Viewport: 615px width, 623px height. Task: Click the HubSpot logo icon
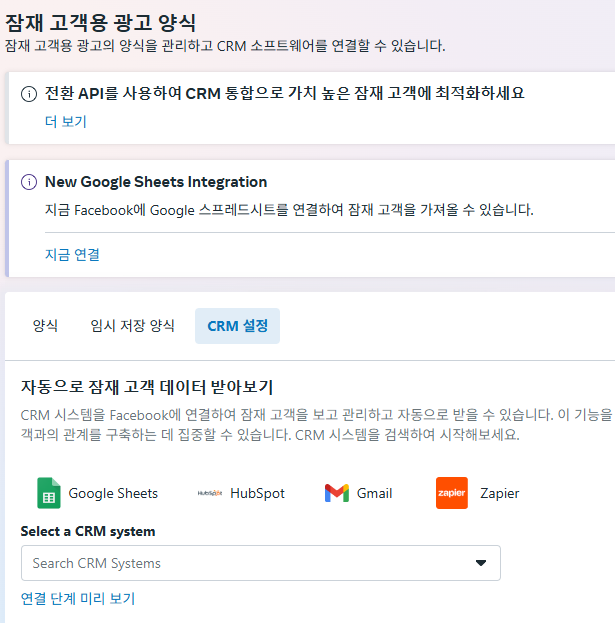[x=210, y=493]
